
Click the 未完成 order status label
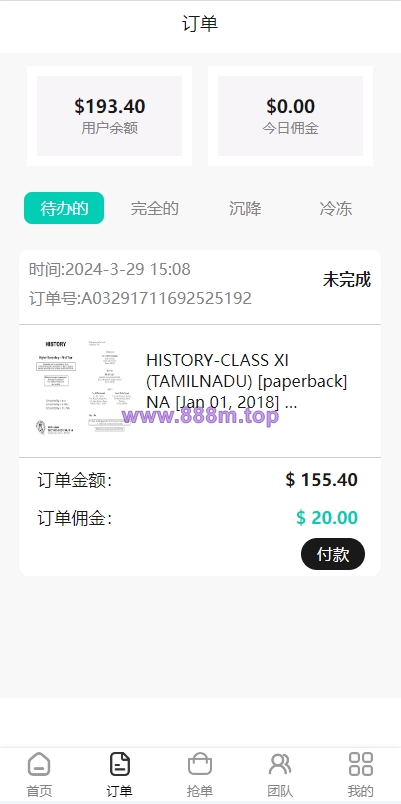click(x=347, y=280)
